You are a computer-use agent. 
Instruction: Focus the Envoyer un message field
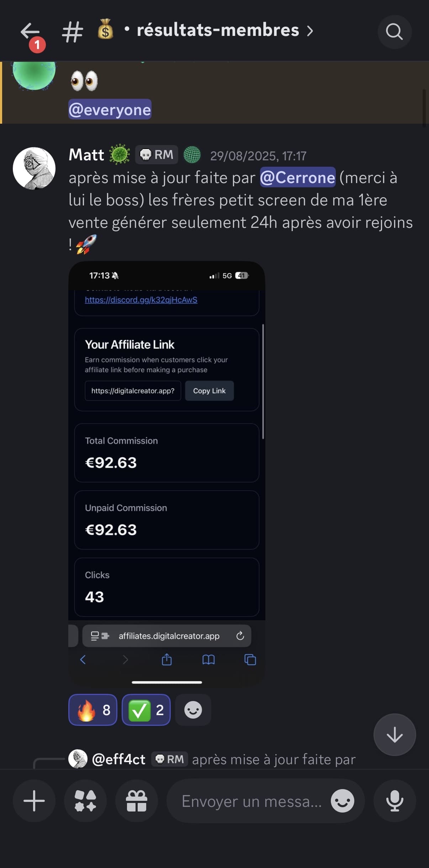(x=251, y=801)
